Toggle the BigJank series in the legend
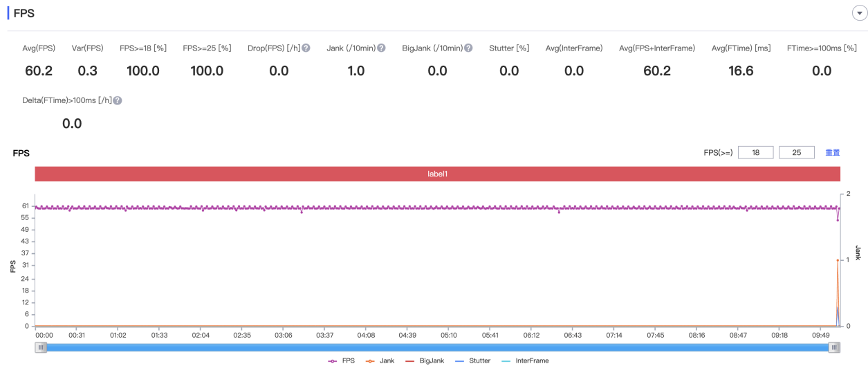The width and height of the screenshot is (868, 366). 424,360
